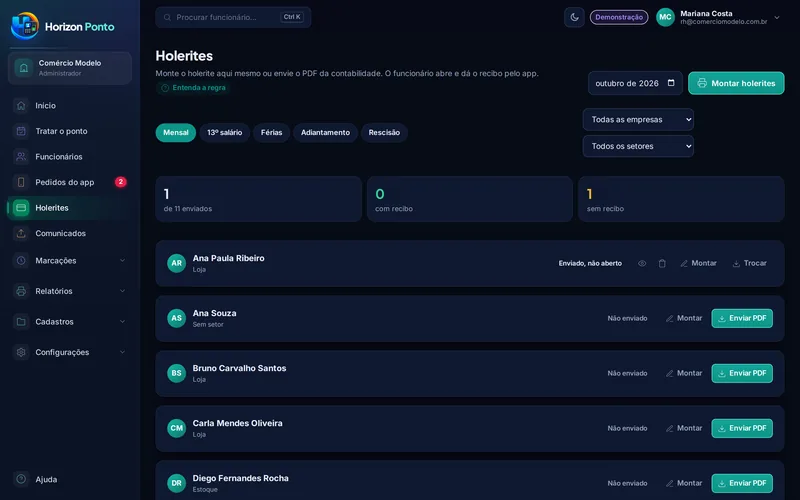
Task: Expand the Configurações menu chevron
Action: (122, 352)
